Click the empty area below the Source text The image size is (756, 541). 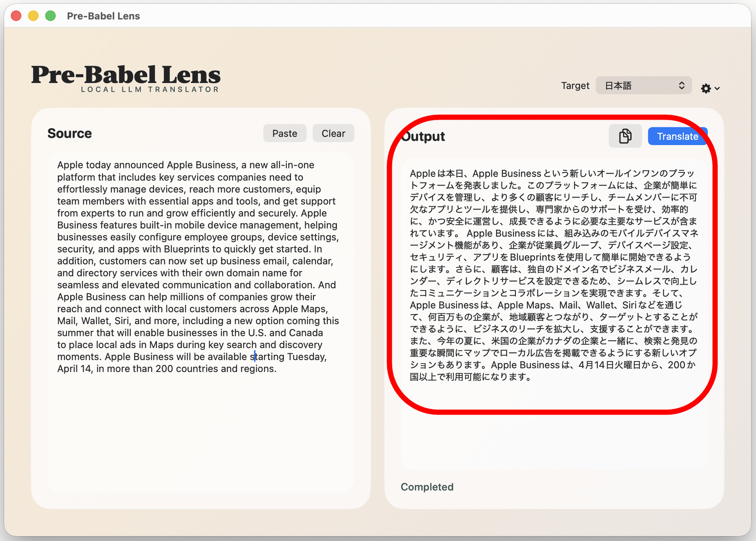pos(201,433)
